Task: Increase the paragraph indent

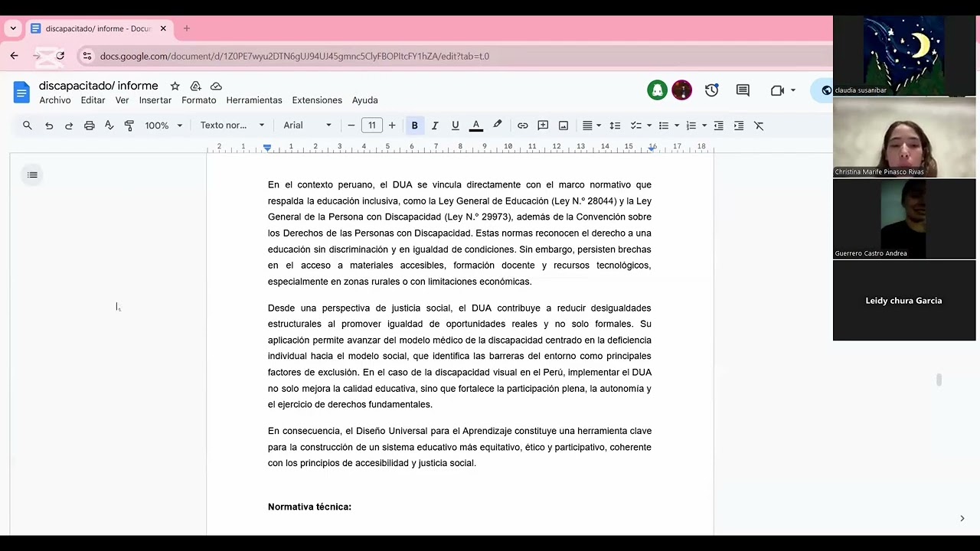Action: [739, 126]
